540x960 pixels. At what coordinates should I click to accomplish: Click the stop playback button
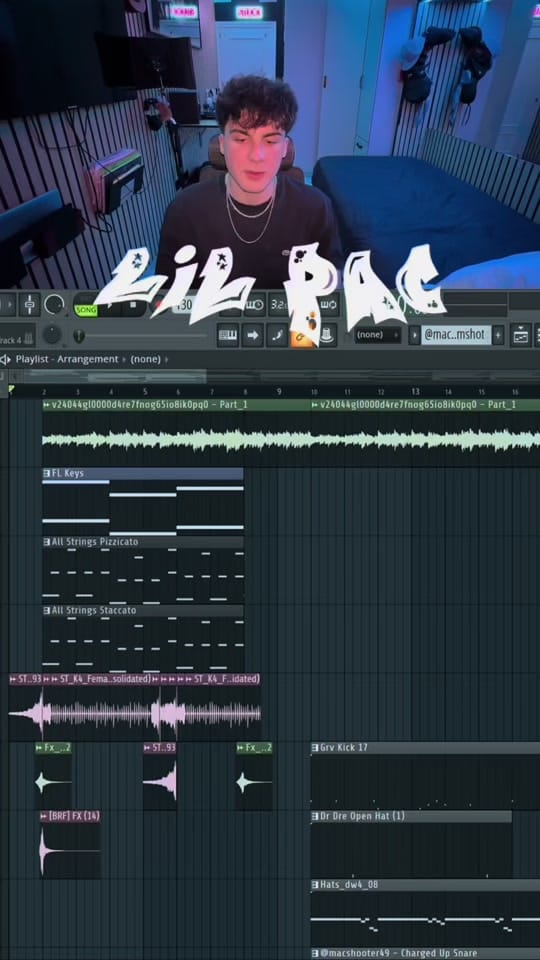[133, 306]
